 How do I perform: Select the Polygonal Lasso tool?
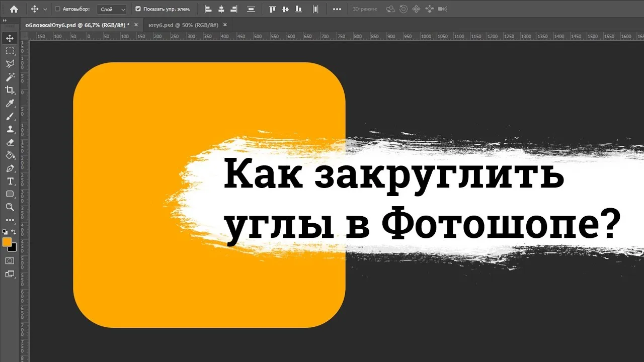(10, 64)
